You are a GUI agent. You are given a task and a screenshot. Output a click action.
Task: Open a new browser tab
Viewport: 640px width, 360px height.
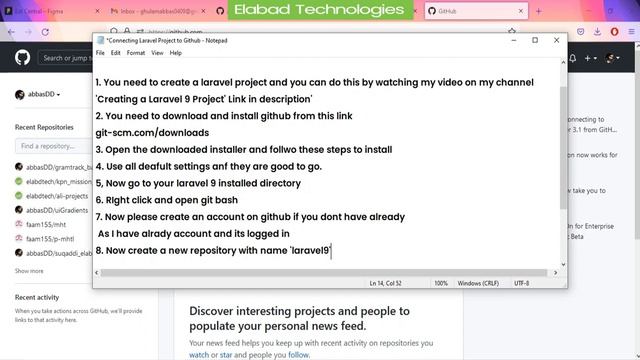point(538,11)
